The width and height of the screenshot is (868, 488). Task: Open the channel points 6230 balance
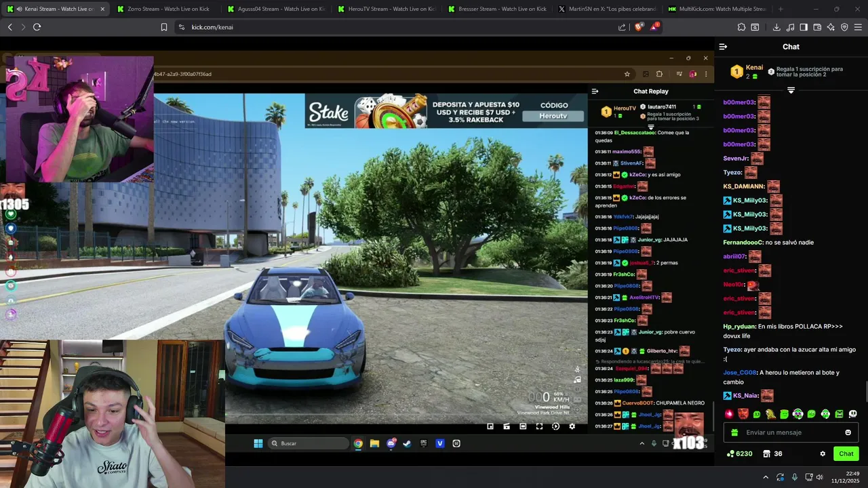(x=739, y=454)
